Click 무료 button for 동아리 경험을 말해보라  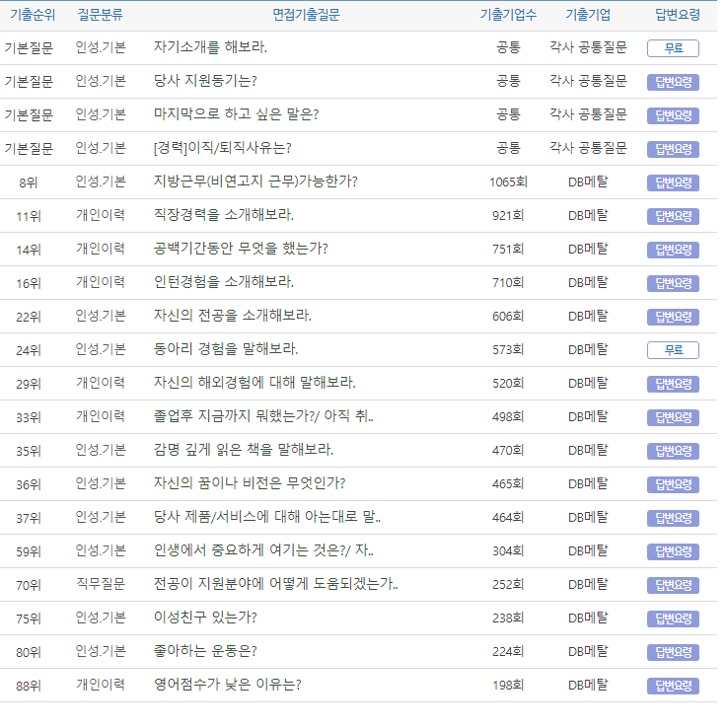(673, 350)
